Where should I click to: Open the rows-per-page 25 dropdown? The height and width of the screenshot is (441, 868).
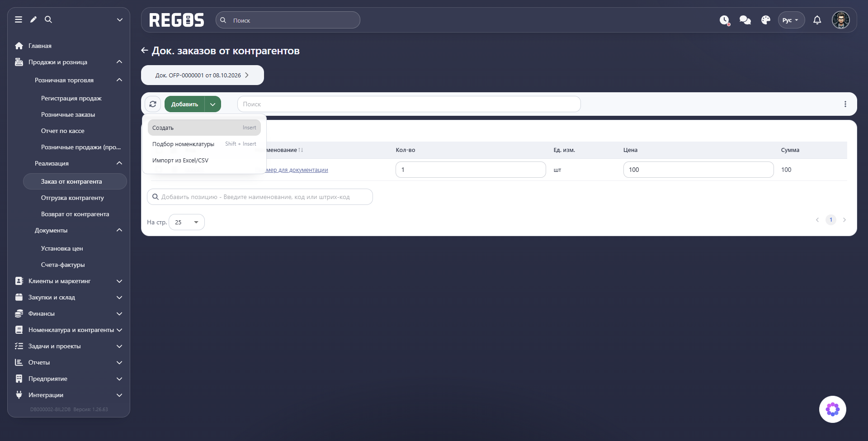click(x=187, y=222)
